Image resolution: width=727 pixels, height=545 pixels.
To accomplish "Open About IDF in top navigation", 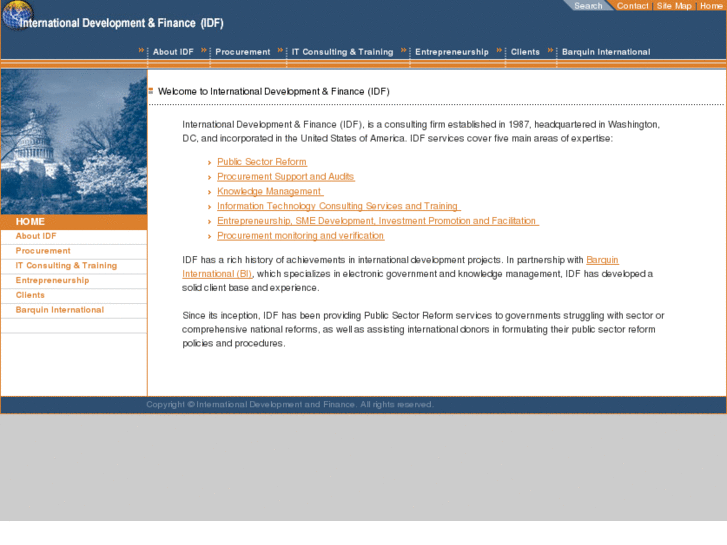I will (173, 52).
